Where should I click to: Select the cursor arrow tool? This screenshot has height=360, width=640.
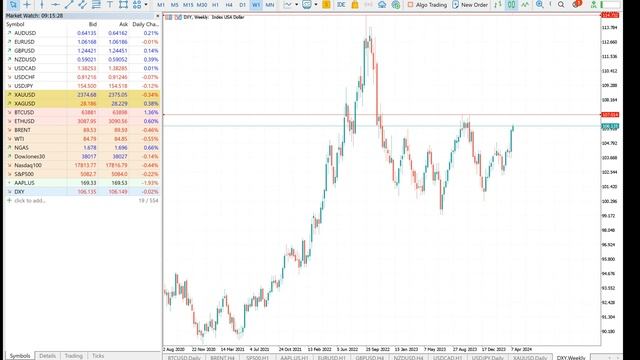13,4
